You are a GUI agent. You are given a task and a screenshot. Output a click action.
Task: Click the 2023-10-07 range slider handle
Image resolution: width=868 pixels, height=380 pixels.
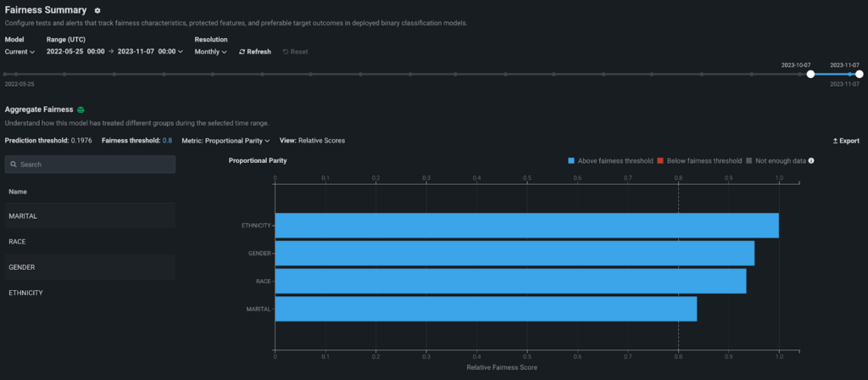pos(810,75)
